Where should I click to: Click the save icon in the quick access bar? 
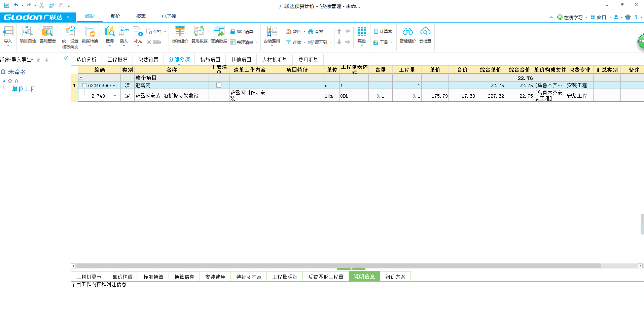coord(7,5)
